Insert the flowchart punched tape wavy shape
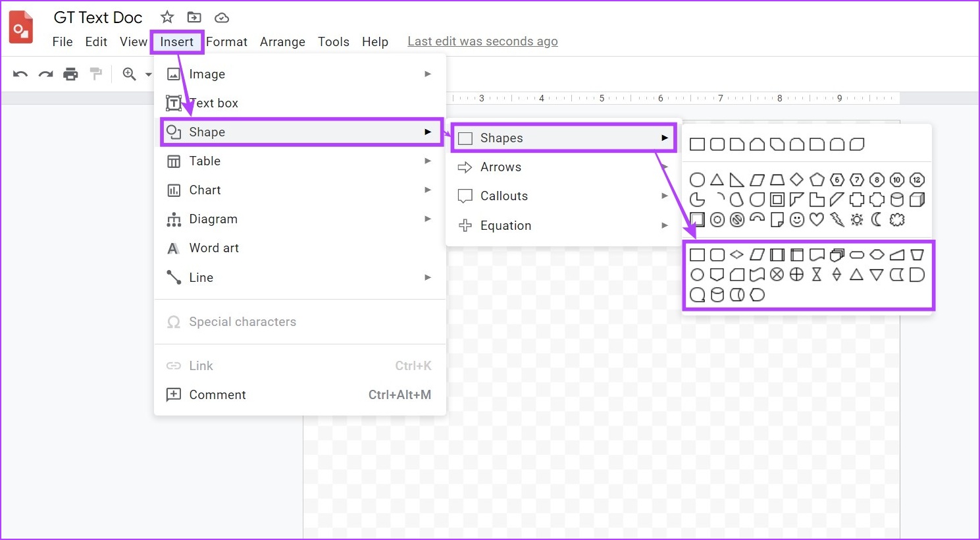Screen dimensions: 980x540 [x=757, y=275]
